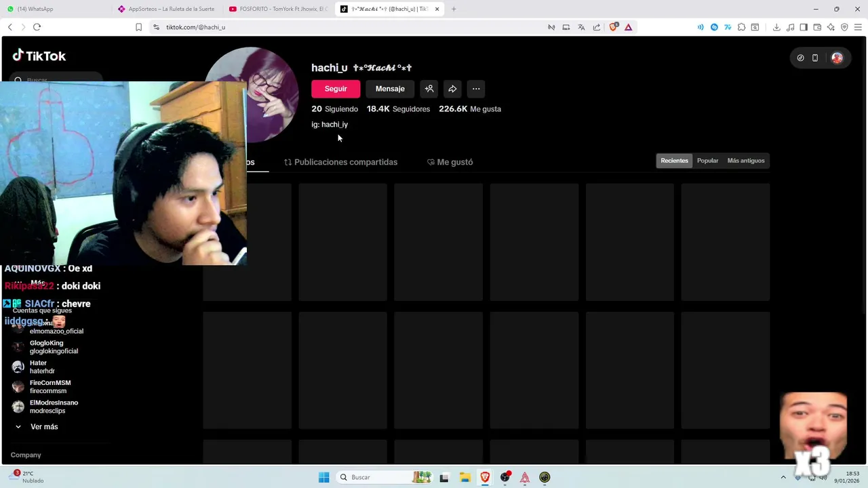Screen dimensions: 868x488
Task: Open a new browser tab
Action: [x=454, y=9]
